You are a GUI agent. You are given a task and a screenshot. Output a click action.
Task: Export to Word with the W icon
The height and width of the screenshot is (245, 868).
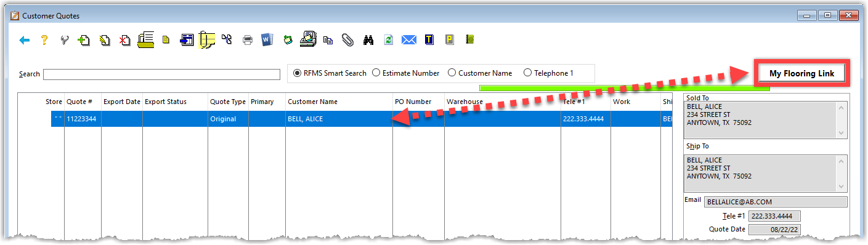[267, 40]
